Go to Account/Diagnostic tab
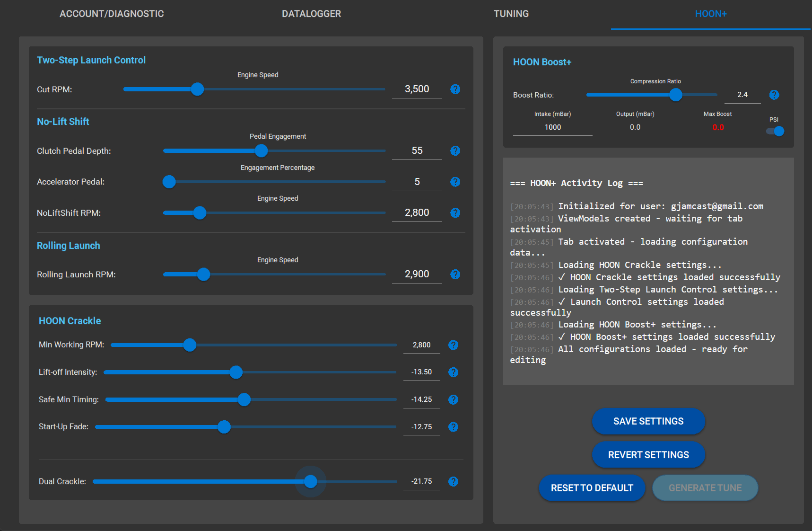The width and height of the screenshot is (812, 531). pyautogui.click(x=112, y=14)
